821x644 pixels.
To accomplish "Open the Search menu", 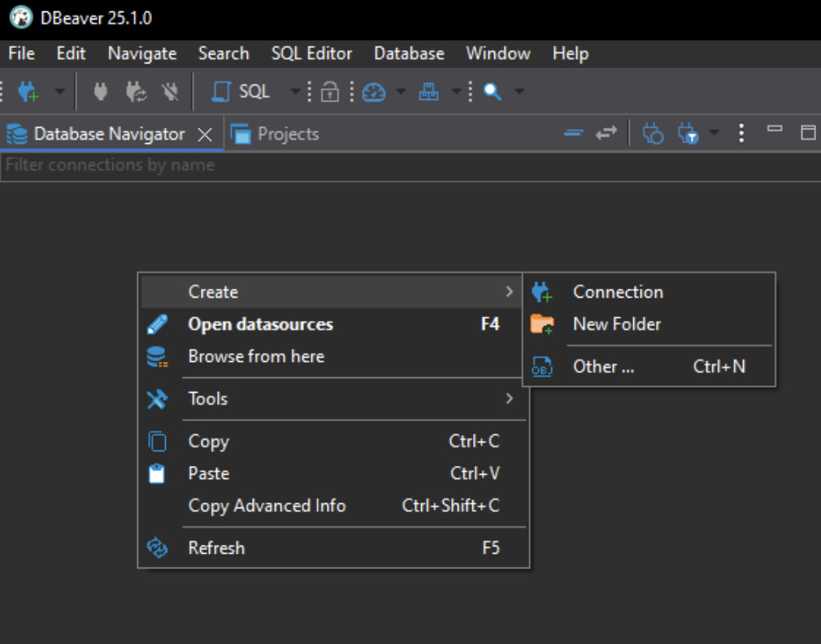I will click(224, 54).
